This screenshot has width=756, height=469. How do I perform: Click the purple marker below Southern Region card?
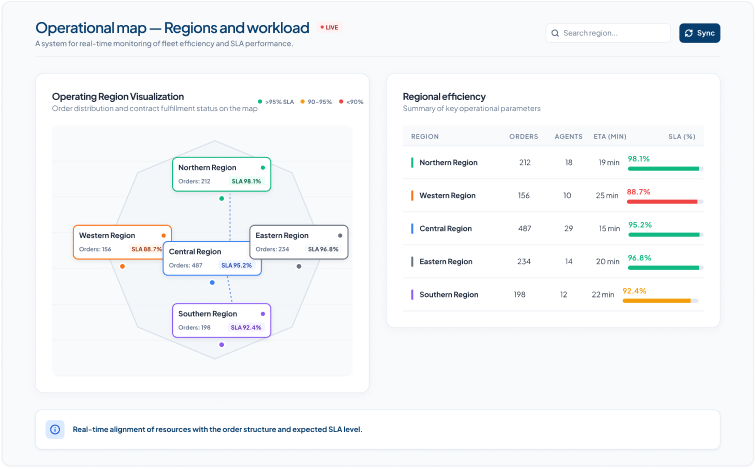click(x=221, y=345)
